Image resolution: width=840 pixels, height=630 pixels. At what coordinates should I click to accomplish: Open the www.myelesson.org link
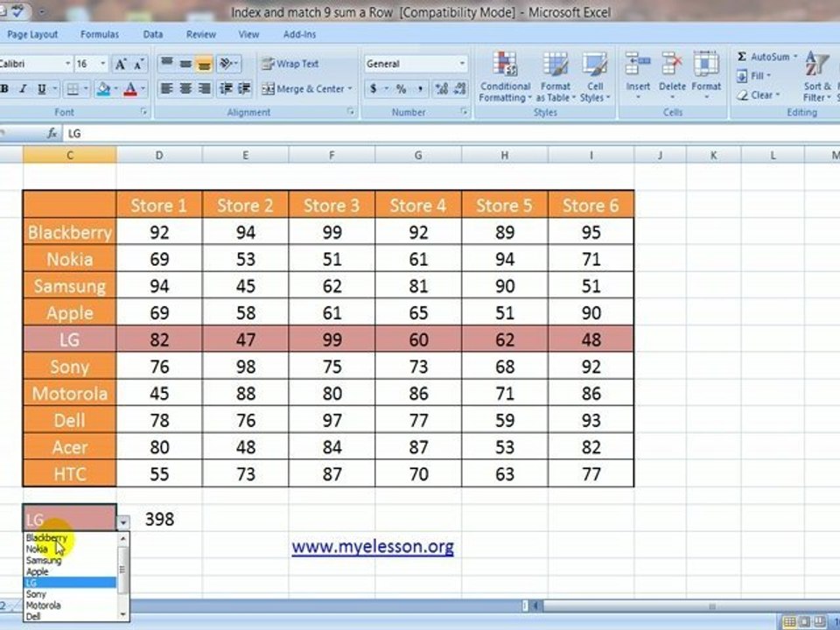[373, 546]
